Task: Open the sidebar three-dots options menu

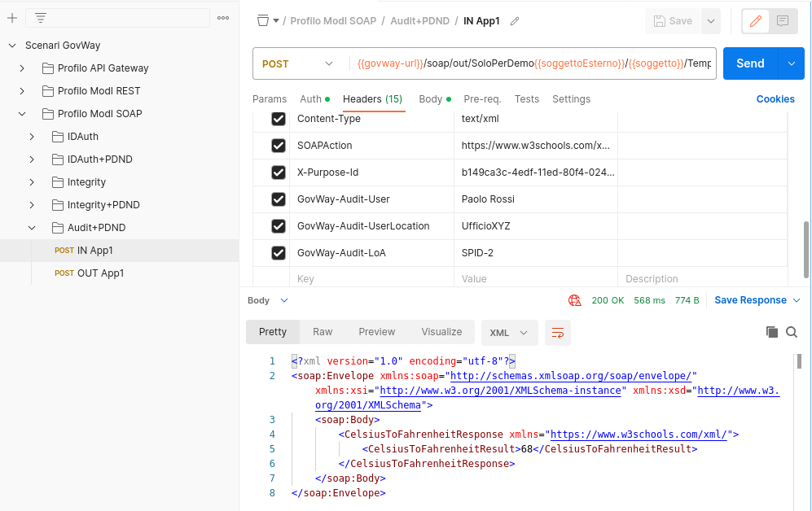Action: pos(223,18)
